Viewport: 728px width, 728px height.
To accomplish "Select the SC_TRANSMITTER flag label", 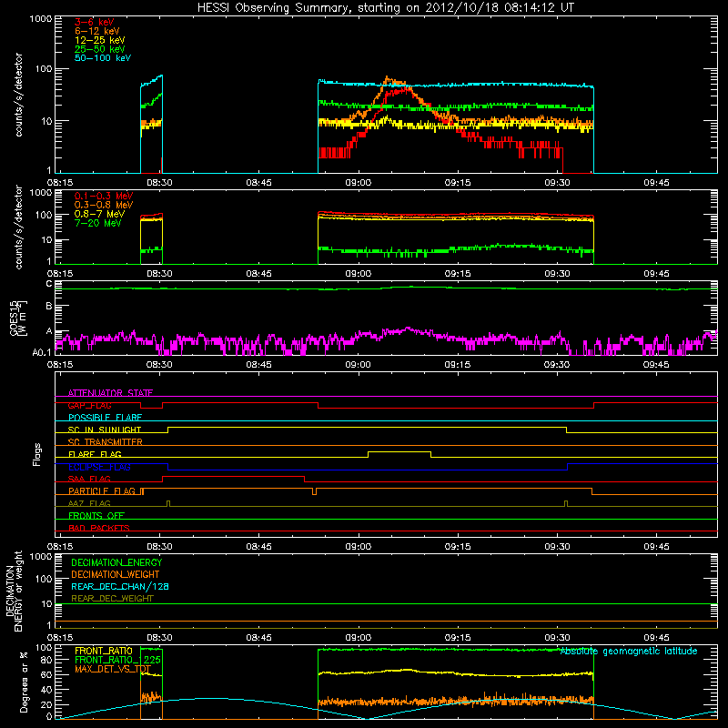I will pos(106,442).
